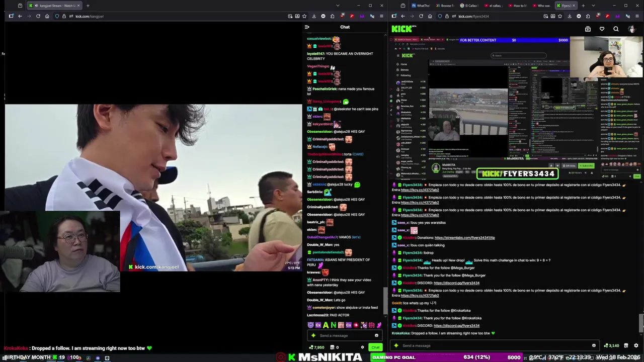Open streamlabs.com/flyers3434/tip donation link

pos(464,238)
